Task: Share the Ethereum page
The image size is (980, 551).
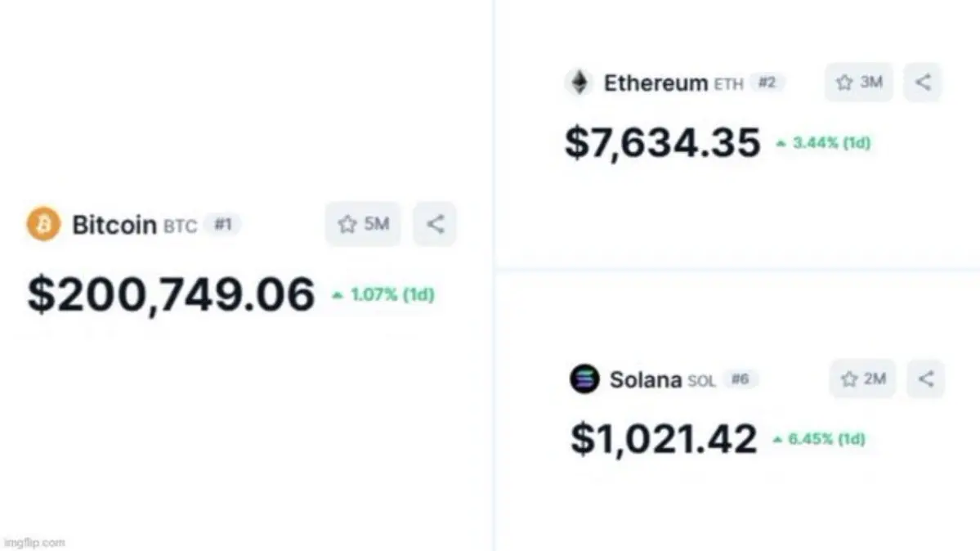Action: (x=923, y=83)
